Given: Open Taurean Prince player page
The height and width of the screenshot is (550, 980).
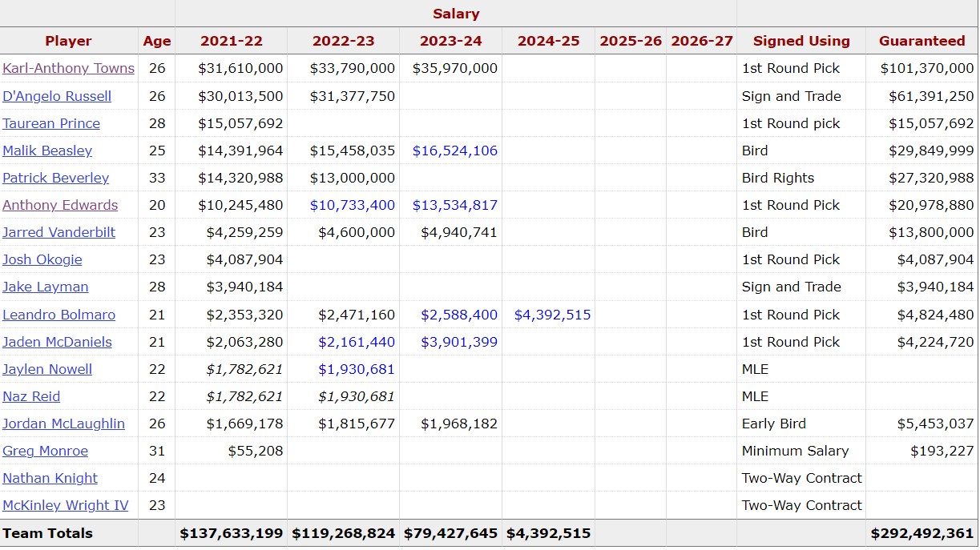Looking at the screenshot, I should (x=51, y=123).
